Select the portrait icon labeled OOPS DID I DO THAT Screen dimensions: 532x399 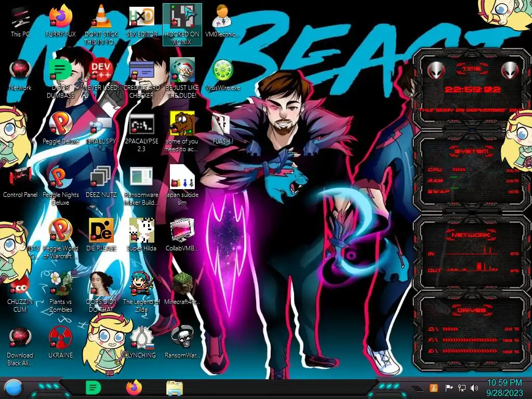coord(101,292)
